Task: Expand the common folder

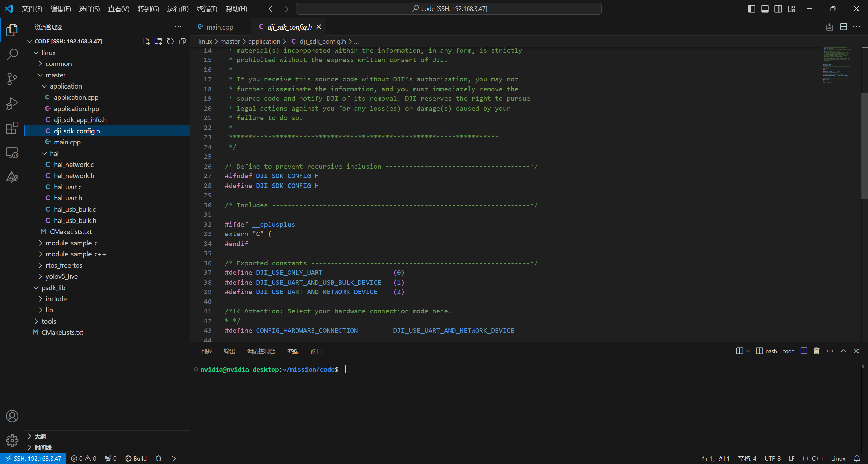Action: (x=107, y=64)
